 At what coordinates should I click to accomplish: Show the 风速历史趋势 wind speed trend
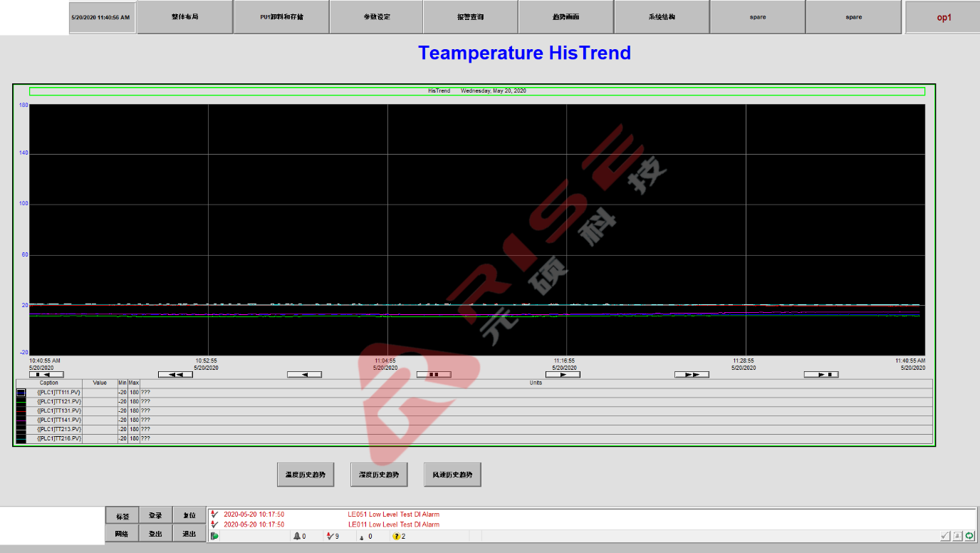(452, 475)
